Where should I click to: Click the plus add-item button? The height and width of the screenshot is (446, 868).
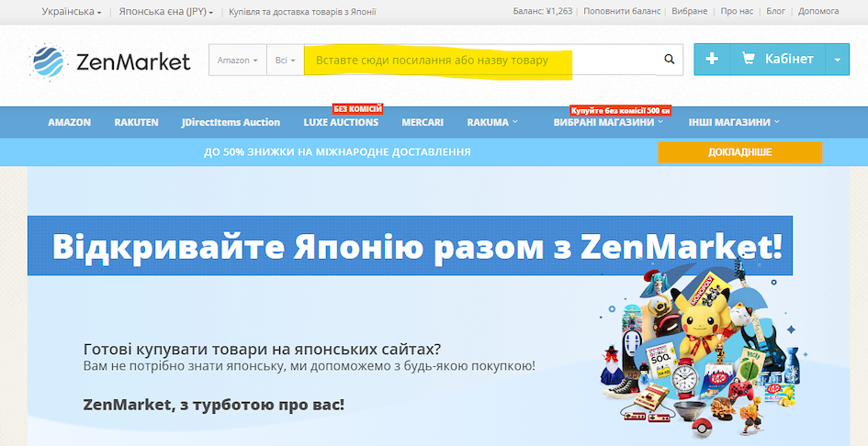tap(712, 60)
